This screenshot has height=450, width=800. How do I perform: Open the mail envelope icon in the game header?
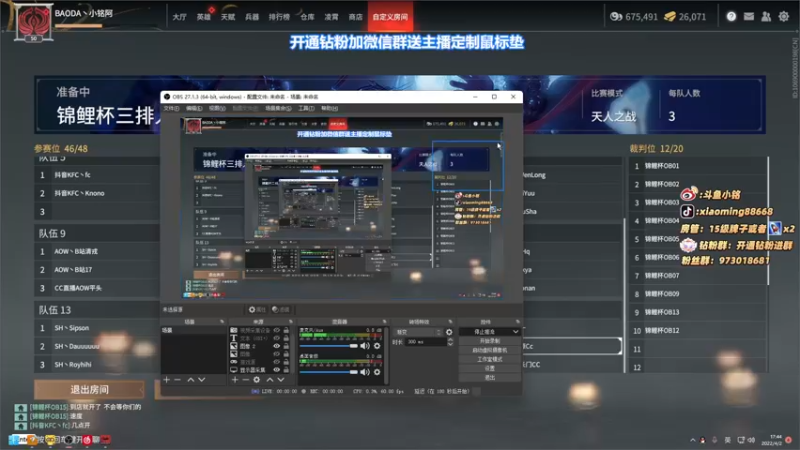748,16
